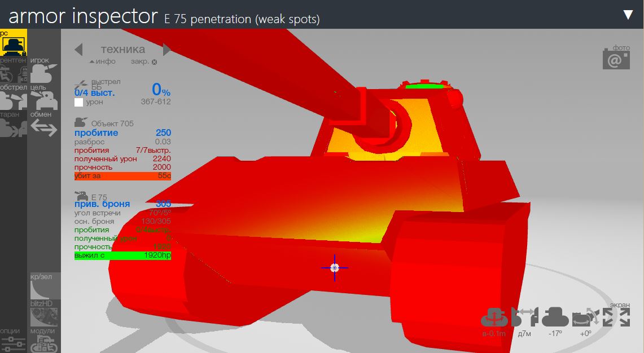Viewport: 644px width, 353px height.
Task: Click the red прочность 2000 row
Action: [122, 167]
